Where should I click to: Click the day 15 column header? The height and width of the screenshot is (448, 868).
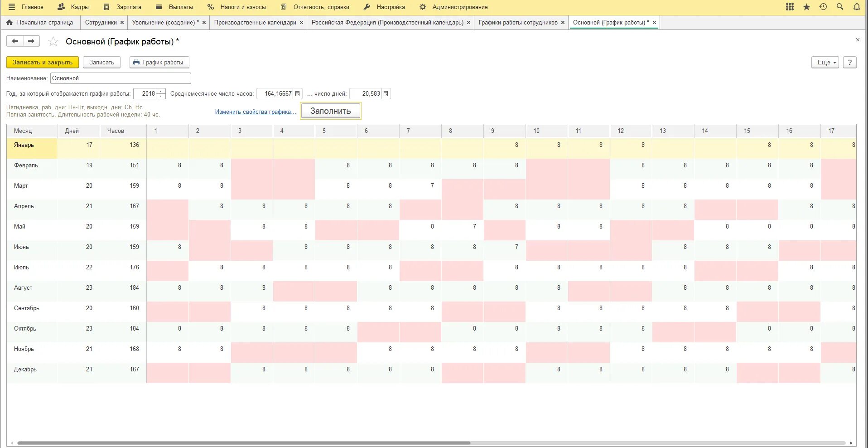[x=757, y=131]
